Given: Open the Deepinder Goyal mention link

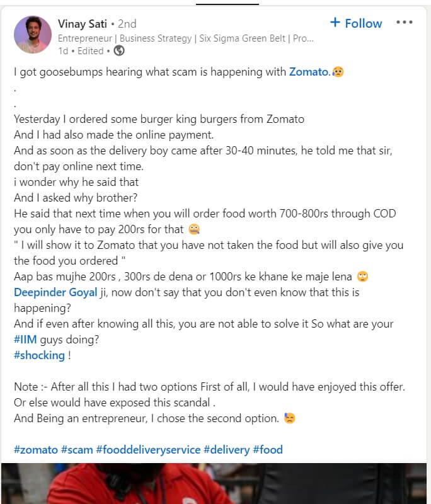Looking at the screenshot, I should pyautogui.click(x=55, y=292).
